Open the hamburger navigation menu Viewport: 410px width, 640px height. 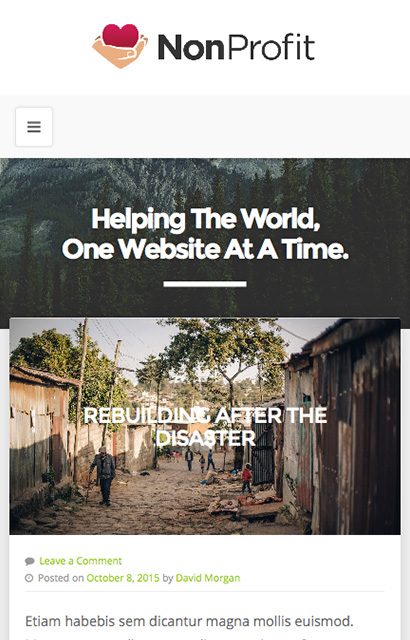(34, 127)
